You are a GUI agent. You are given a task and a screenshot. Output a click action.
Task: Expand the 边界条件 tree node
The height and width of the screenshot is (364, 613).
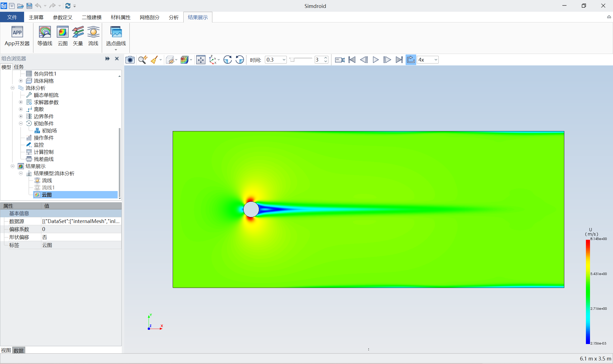tap(21, 116)
